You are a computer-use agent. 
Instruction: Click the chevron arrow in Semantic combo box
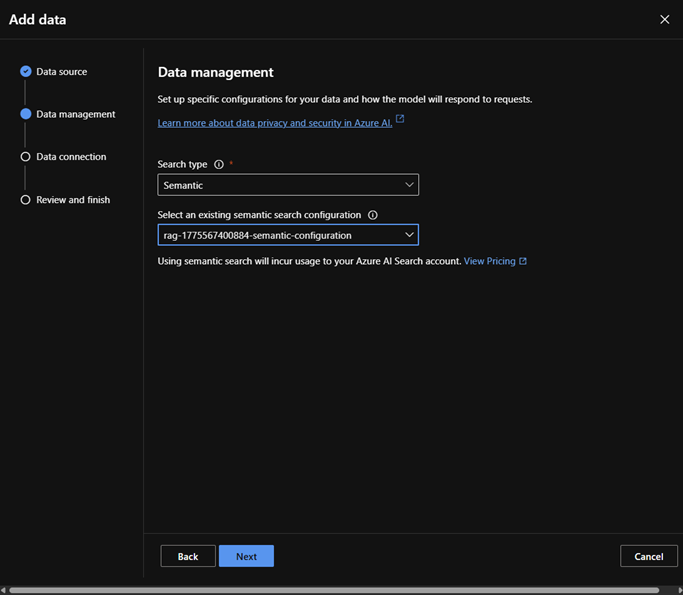409,185
